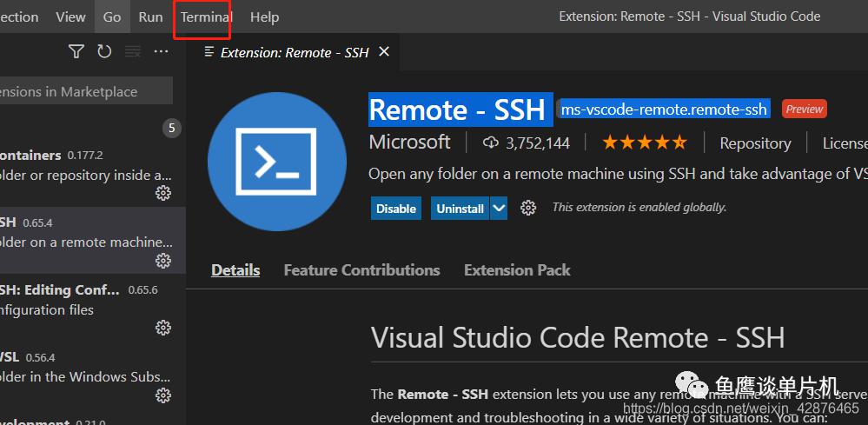Open the Microsoft publisher link

[409, 143]
